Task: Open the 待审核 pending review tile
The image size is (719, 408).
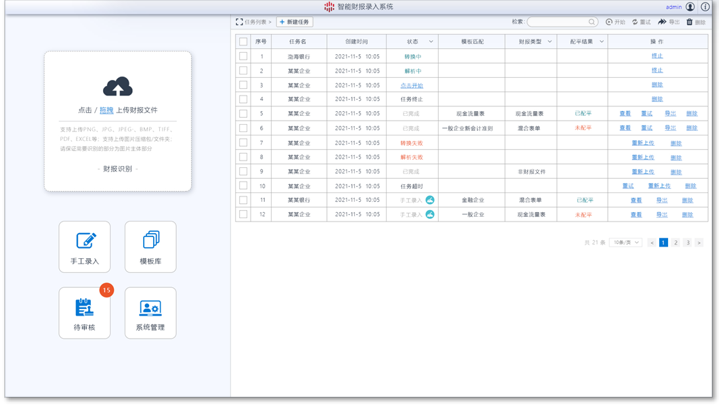Action: [x=85, y=312]
